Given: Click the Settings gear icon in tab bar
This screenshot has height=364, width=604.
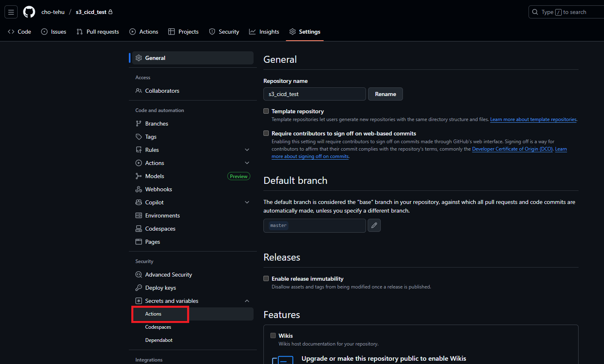Looking at the screenshot, I should click(x=293, y=32).
